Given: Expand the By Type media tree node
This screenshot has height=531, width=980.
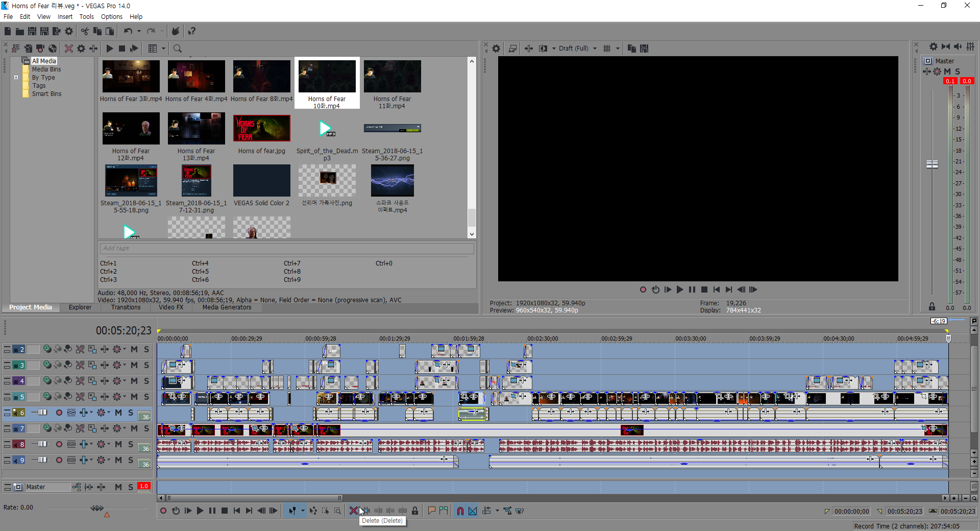Looking at the screenshot, I should (16, 78).
